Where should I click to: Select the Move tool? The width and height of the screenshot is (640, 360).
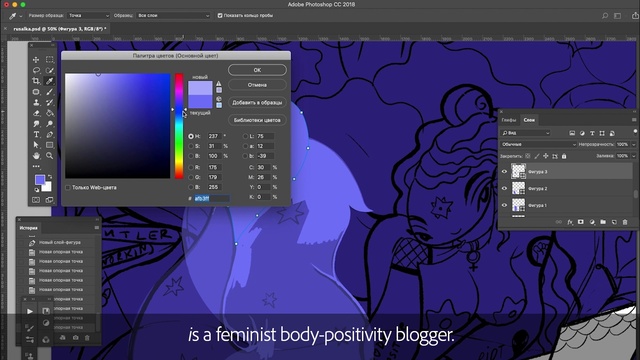36,60
